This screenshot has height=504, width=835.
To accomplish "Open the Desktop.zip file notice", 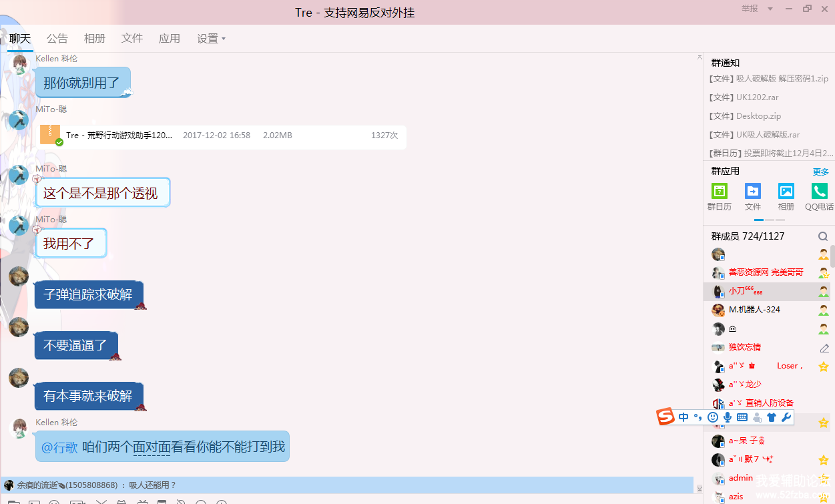I will (745, 116).
